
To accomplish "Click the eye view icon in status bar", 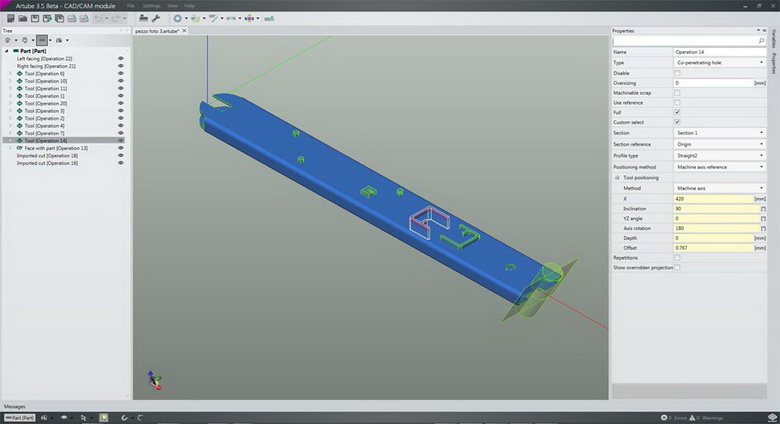I will point(64,418).
